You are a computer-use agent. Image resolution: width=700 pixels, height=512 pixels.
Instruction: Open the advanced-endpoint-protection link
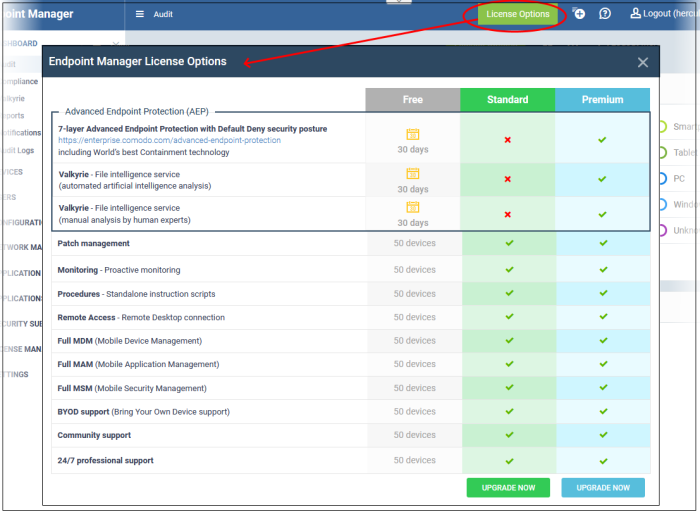169,140
